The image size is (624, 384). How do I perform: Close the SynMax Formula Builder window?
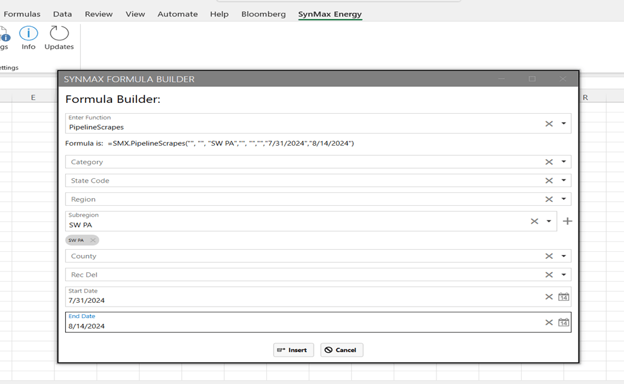563,79
